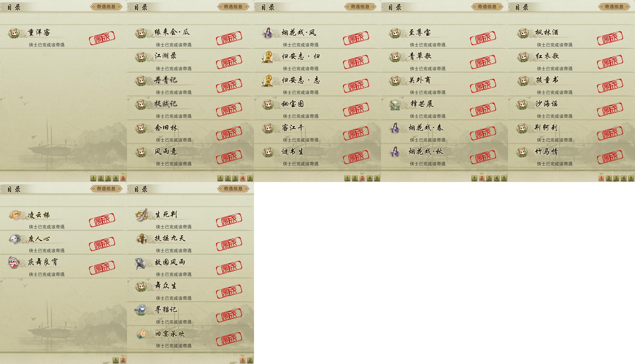Click the mask icon beside 度人心
The width and height of the screenshot is (635, 364).
14,239
